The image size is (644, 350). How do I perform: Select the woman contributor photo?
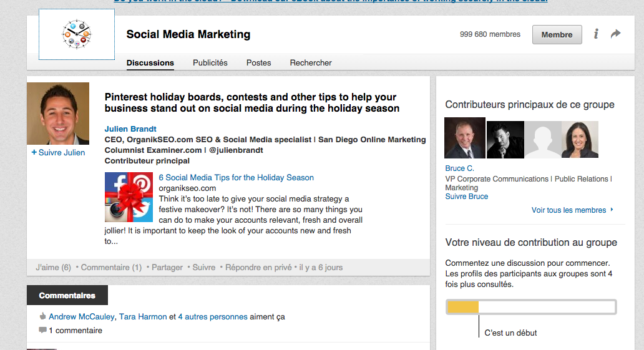coord(580,140)
